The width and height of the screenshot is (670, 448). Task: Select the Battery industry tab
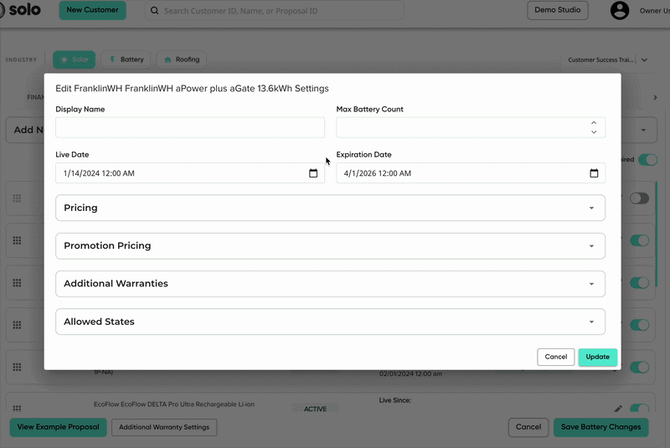click(126, 59)
